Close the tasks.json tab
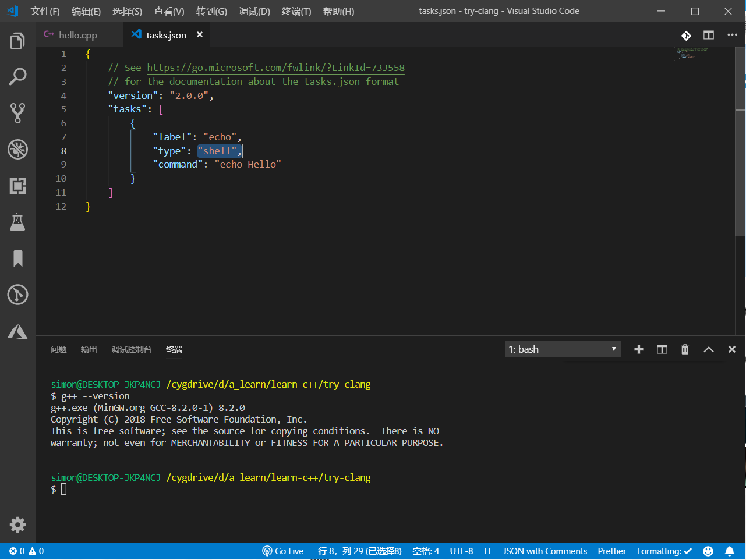 200,35
